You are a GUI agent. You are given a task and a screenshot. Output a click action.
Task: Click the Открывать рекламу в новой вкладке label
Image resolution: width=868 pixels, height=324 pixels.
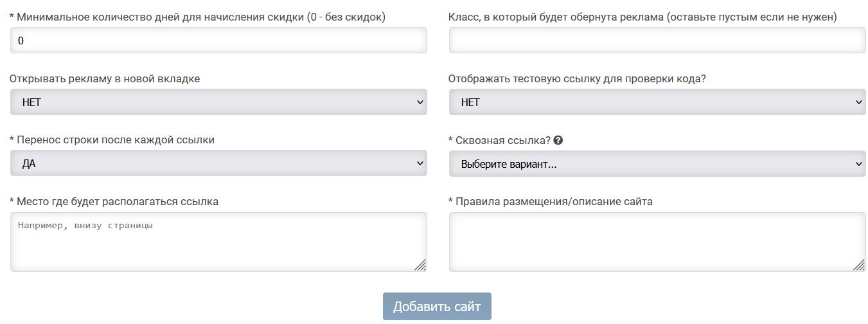[x=105, y=78]
